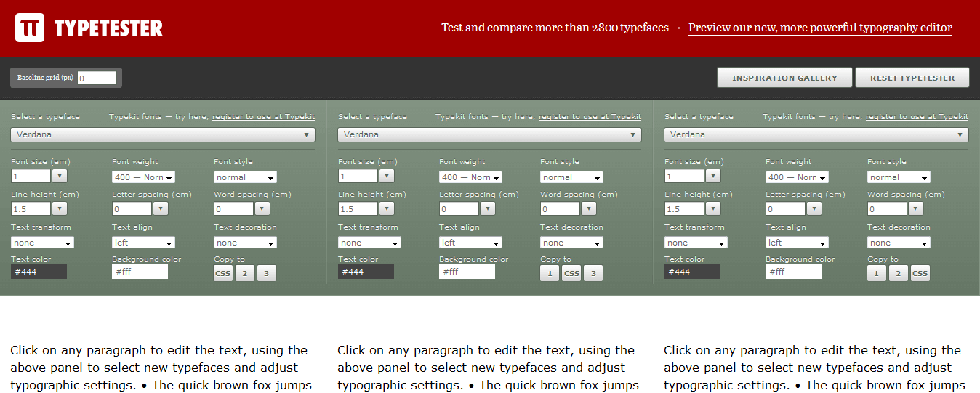Open word spacing arrow in first column

coord(262,208)
